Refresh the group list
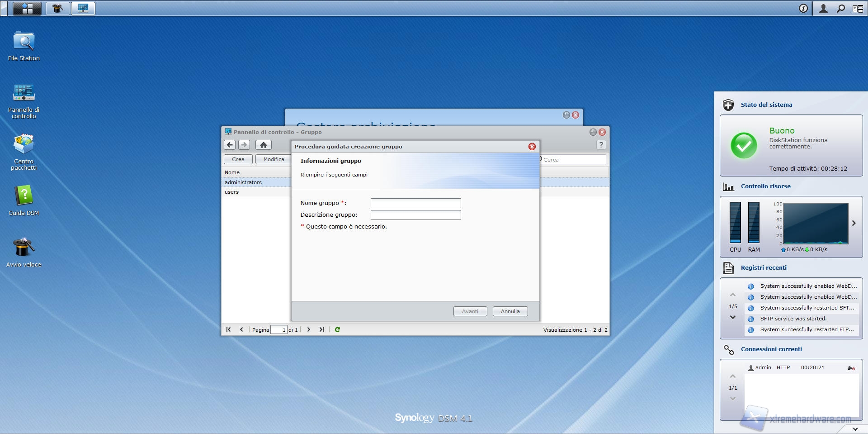 (x=337, y=329)
